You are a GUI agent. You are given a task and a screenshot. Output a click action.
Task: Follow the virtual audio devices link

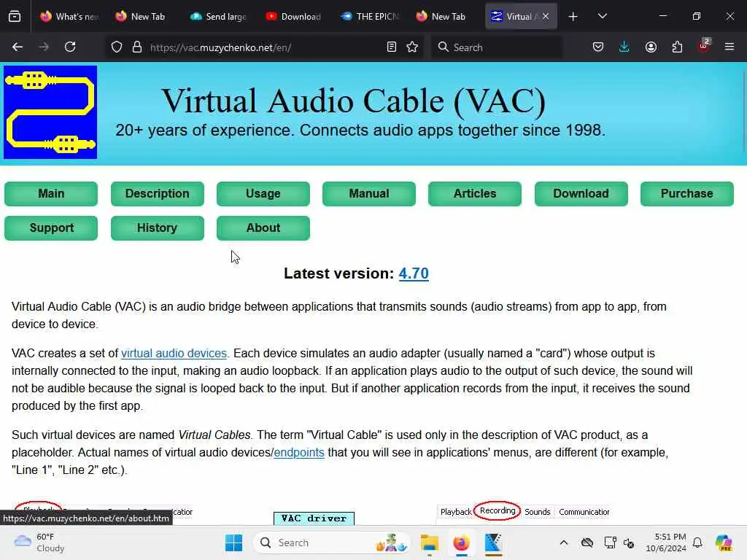pos(174,354)
